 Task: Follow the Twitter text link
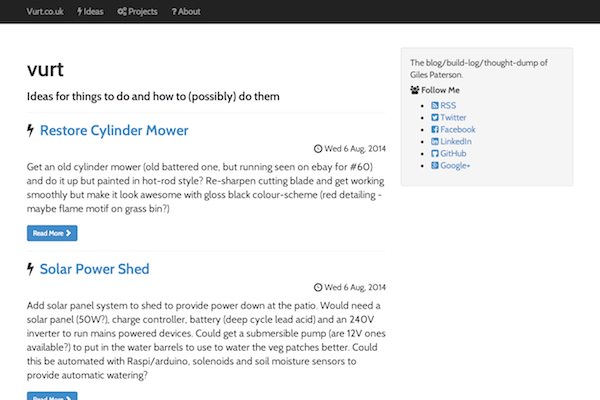coord(453,117)
